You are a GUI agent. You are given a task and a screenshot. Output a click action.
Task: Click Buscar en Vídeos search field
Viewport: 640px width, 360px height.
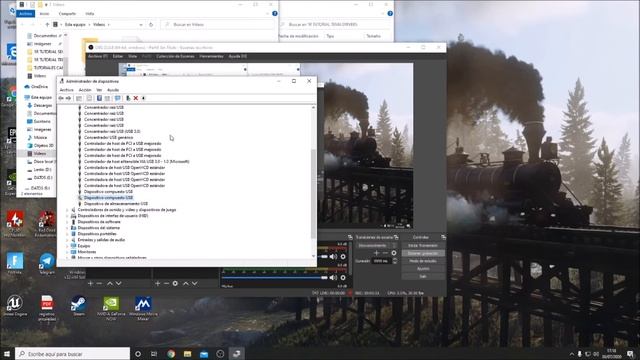tap(218, 24)
